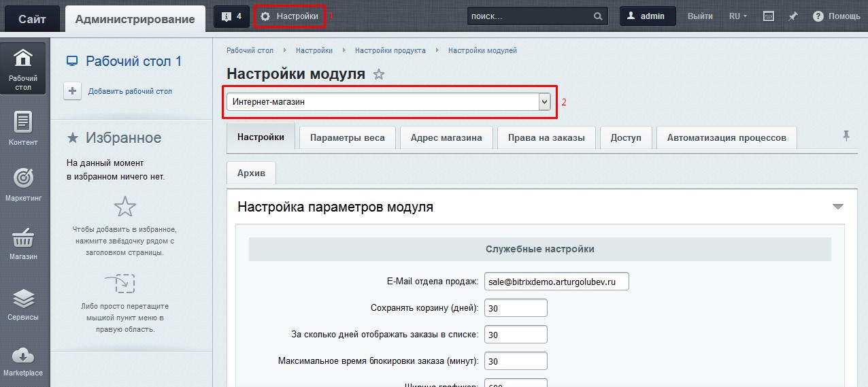Click the admin user button
868x387 pixels.
646,16
